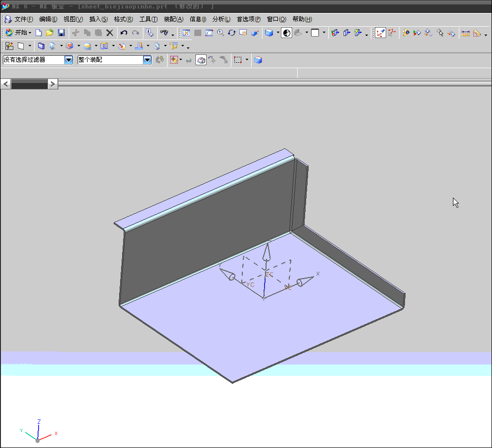
Task: Click the red corner feature icon
Action: [70, 46]
